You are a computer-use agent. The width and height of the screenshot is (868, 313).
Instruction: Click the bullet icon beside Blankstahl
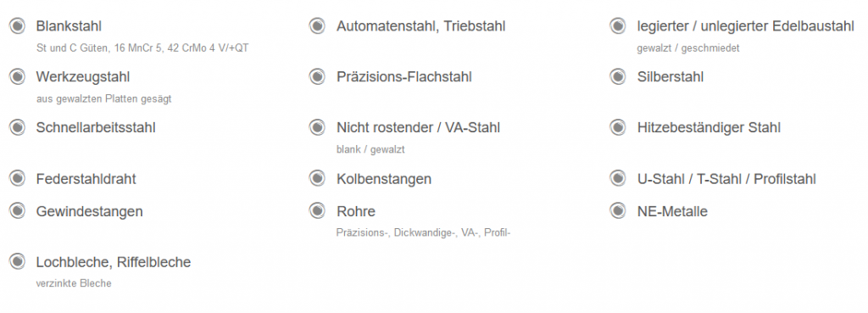tap(18, 26)
